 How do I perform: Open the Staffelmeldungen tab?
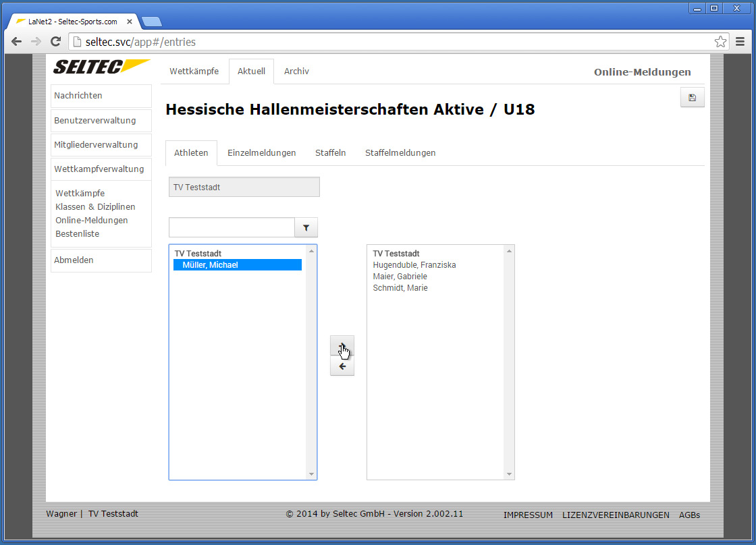[400, 153]
